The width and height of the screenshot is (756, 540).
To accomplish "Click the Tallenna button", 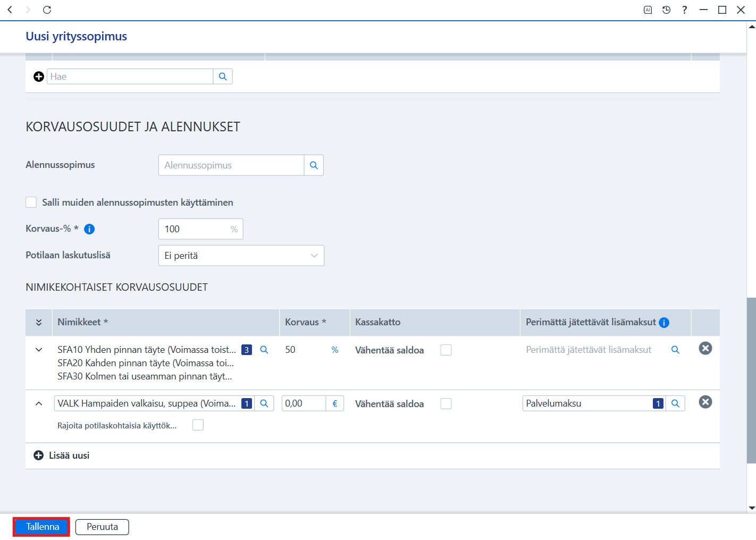I will coord(42,527).
